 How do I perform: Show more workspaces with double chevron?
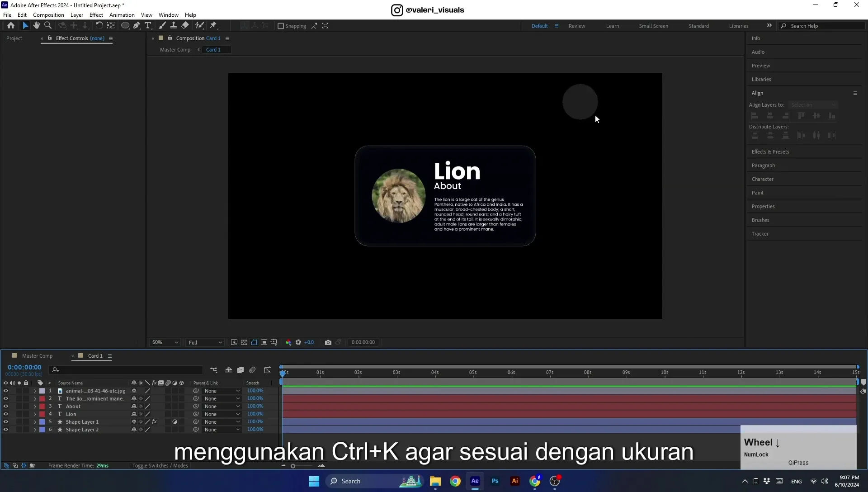[769, 26]
